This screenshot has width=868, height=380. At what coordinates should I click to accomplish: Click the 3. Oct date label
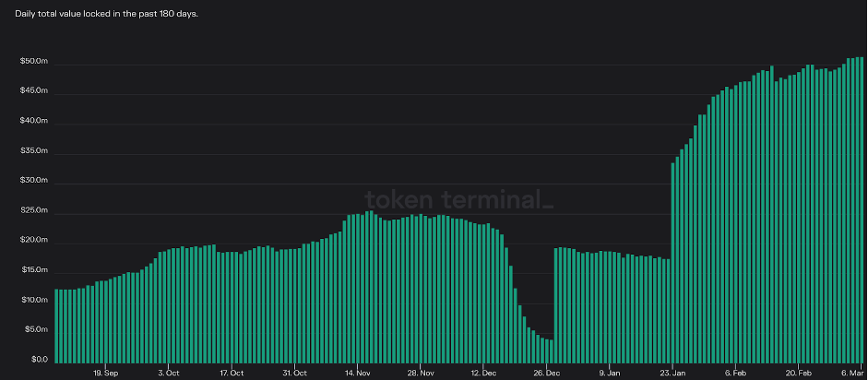(x=168, y=374)
